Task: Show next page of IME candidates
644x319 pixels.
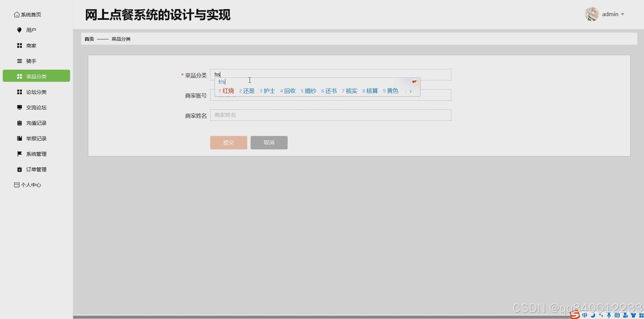Action: click(410, 91)
